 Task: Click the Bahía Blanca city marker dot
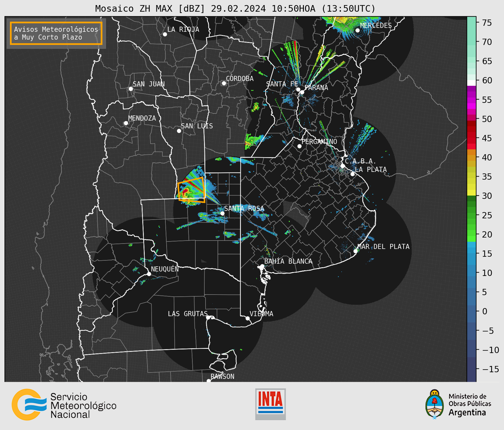tap(262, 266)
